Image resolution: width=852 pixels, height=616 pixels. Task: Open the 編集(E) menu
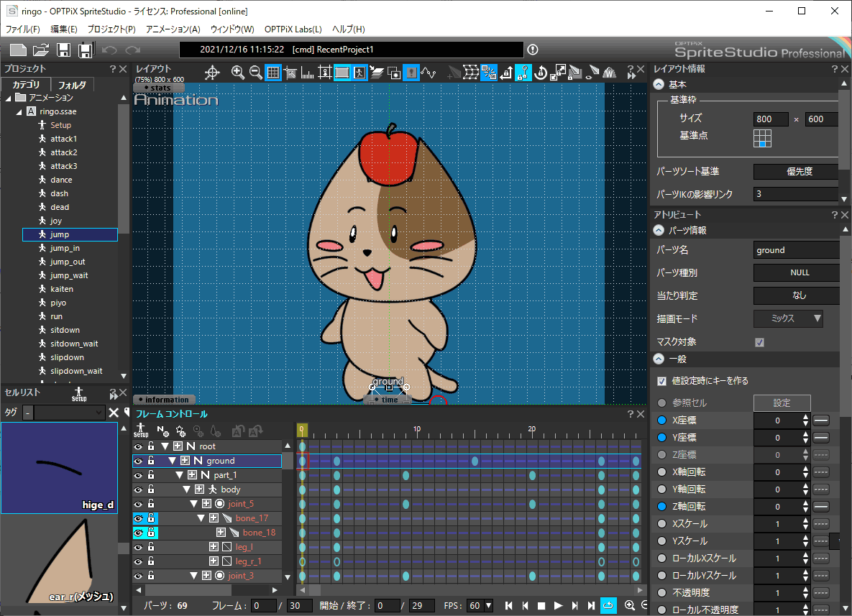(x=63, y=29)
